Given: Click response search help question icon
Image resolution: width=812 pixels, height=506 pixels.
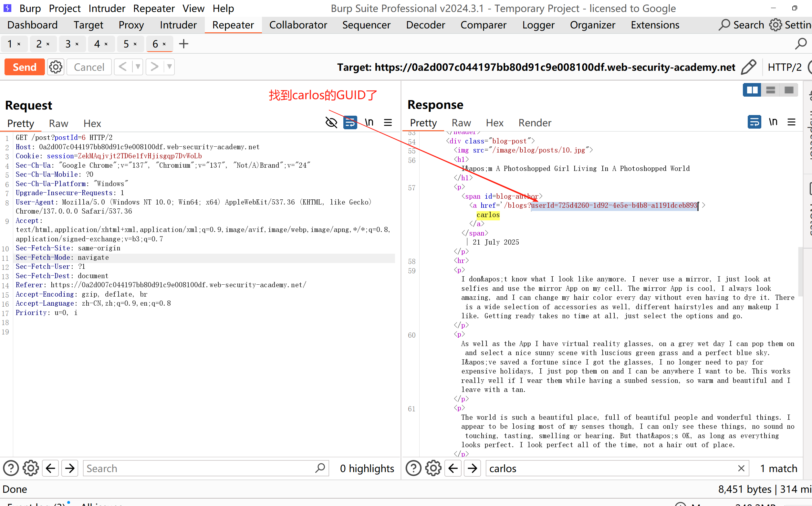Looking at the screenshot, I should tap(413, 468).
